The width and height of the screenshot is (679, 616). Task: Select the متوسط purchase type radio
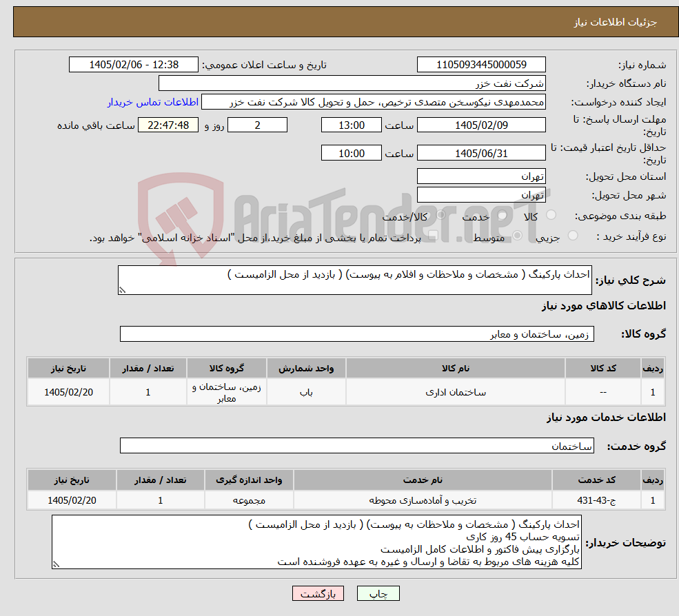(x=517, y=236)
